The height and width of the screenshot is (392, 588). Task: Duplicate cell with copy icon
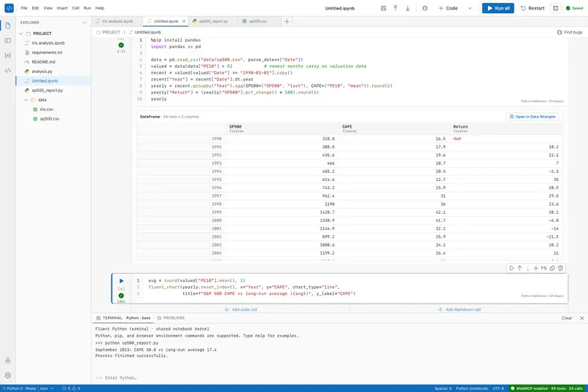pos(552,268)
